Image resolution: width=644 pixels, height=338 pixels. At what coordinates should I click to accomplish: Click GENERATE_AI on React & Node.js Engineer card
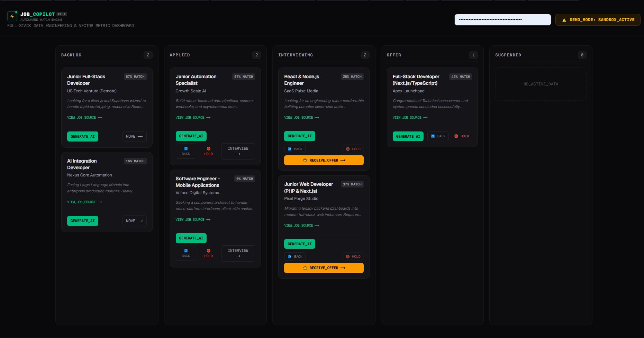(300, 136)
